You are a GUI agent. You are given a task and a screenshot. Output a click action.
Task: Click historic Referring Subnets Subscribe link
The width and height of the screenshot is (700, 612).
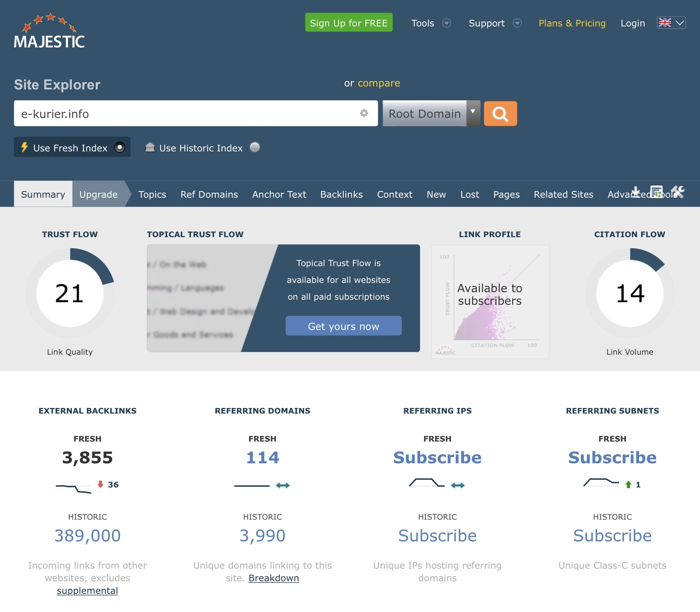point(613,536)
